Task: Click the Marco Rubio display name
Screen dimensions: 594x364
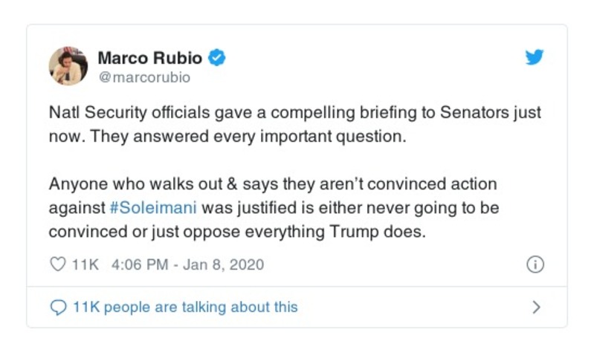Action: coord(152,57)
